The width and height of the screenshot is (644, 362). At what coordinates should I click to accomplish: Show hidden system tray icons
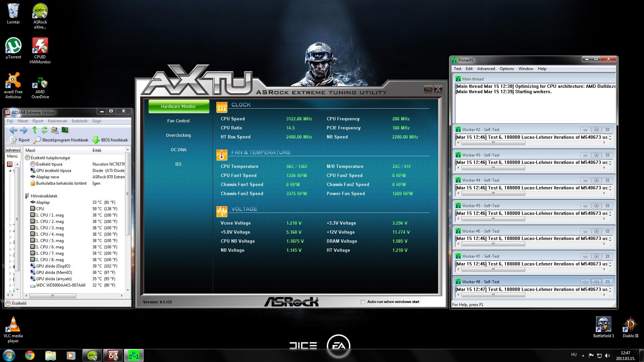[583, 356]
